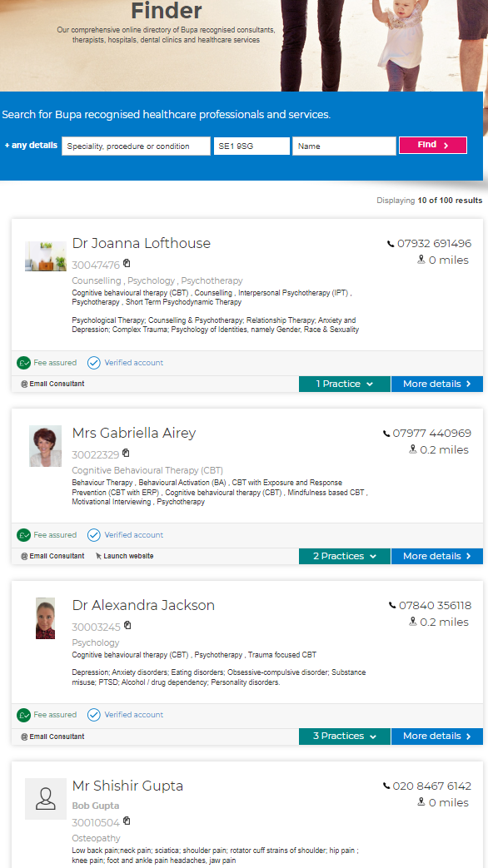Click phone icon next to 07932 691496
This screenshot has width=488, height=868.
391,244
